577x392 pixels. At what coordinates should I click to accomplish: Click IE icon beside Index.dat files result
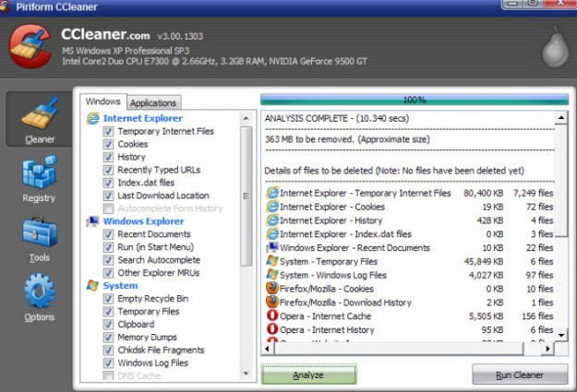click(272, 234)
